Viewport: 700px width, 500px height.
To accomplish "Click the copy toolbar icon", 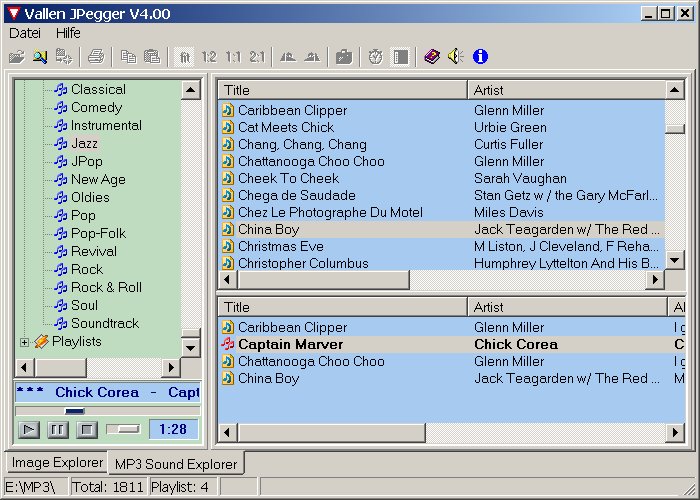I will pyautogui.click(x=129, y=57).
